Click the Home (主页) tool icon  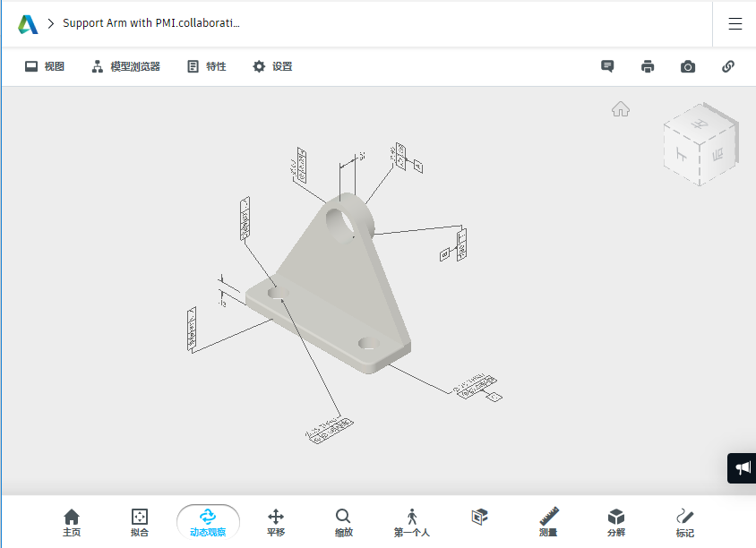72,522
